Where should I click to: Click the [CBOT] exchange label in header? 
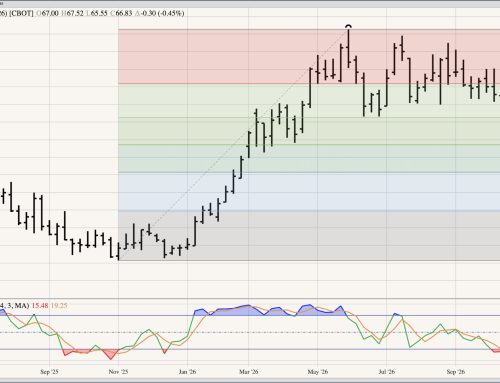click(x=21, y=13)
